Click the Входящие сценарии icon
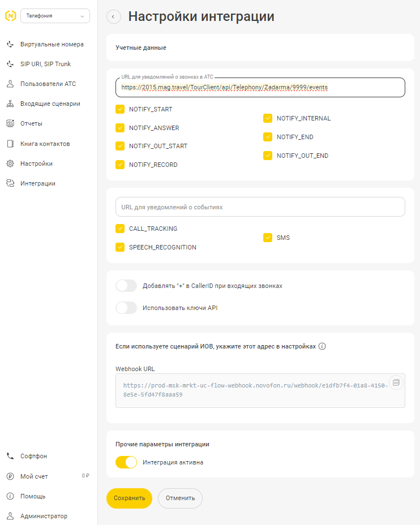The image size is (420, 525). [10, 104]
